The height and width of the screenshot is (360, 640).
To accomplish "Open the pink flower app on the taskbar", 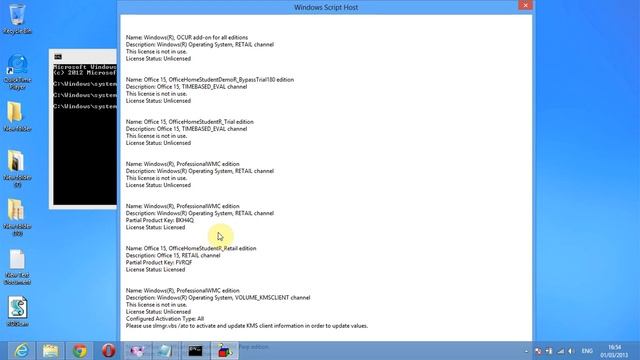I will pyautogui.click(x=138, y=351).
